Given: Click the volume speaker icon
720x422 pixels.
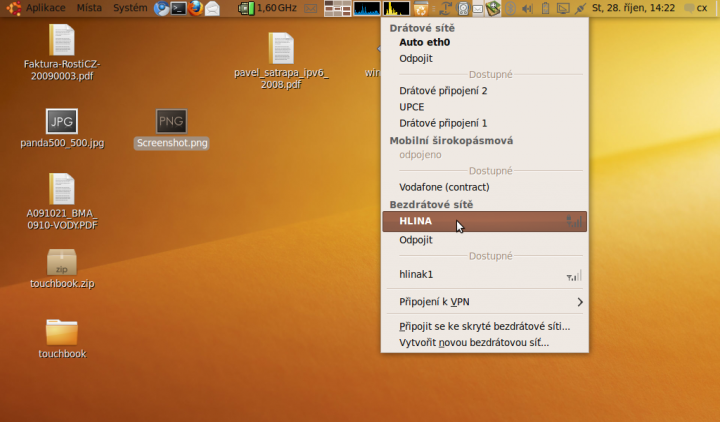Looking at the screenshot, I should (x=527, y=8).
